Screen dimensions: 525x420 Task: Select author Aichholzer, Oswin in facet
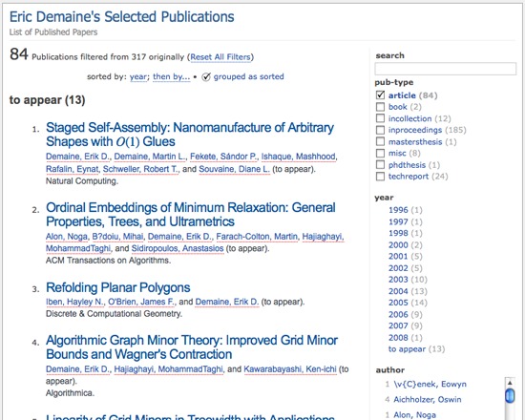[428, 400]
